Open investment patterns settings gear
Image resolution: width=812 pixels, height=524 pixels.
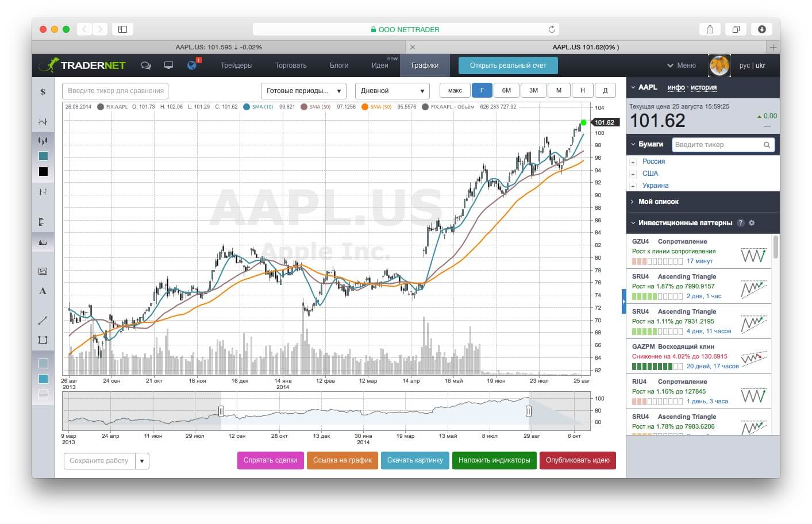pyautogui.click(x=752, y=223)
